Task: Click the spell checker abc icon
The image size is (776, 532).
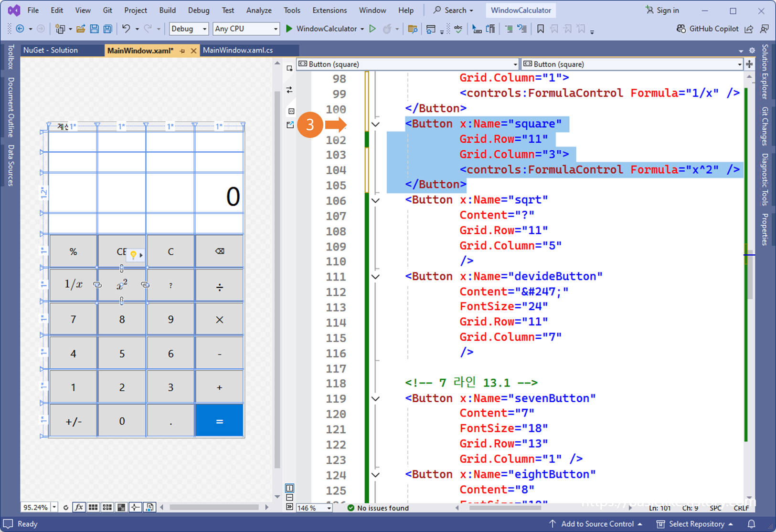Action: pos(458,29)
